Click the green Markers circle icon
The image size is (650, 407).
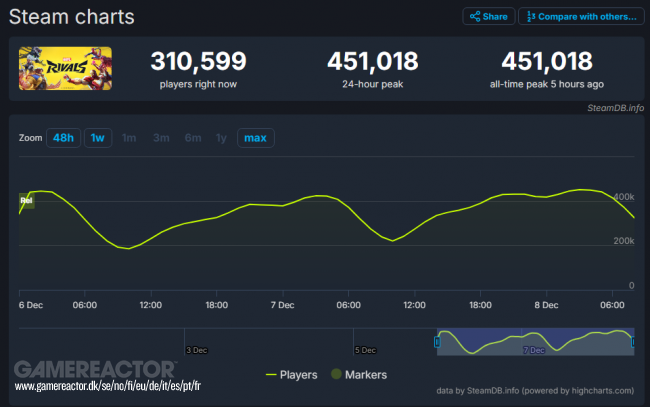point(338,374)
